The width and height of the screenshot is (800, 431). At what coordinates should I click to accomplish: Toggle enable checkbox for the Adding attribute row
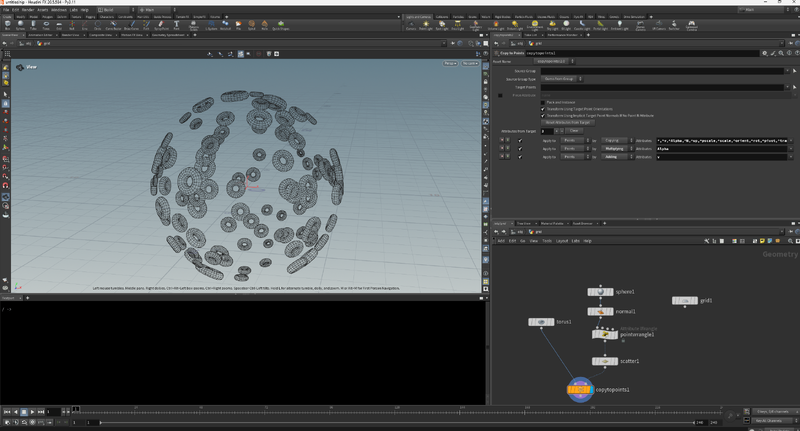pos(520,157)
